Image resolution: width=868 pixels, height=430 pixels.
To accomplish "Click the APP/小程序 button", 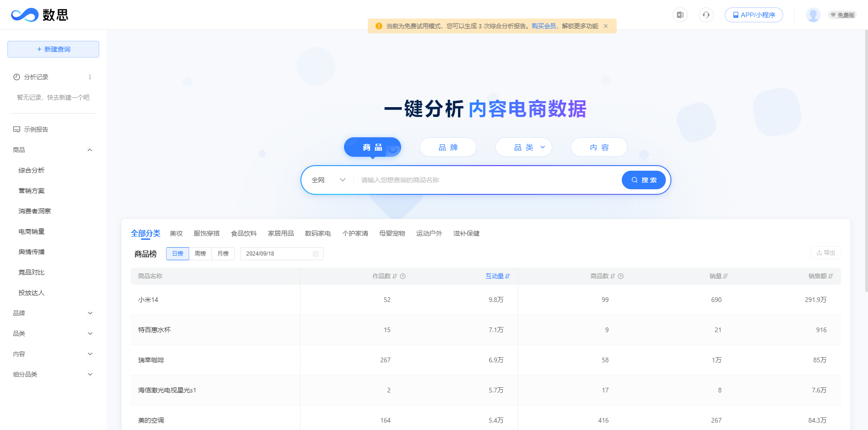I will pos(754,15).
